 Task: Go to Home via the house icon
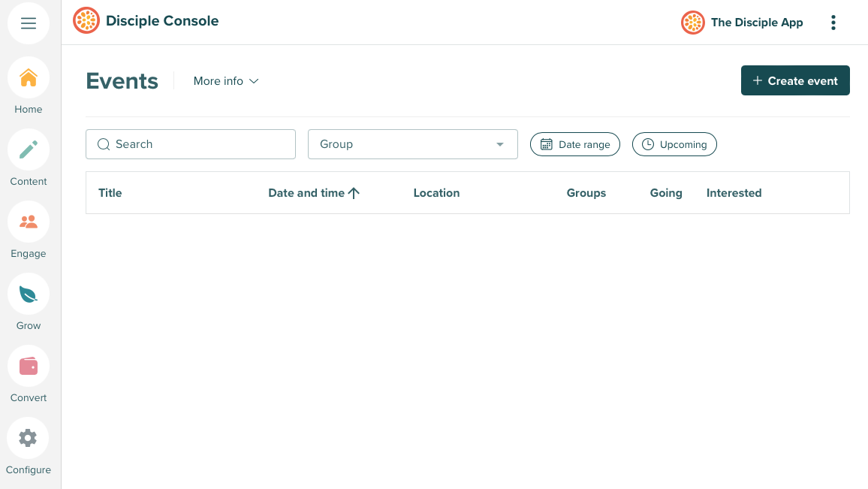click(x=29, y=77)
